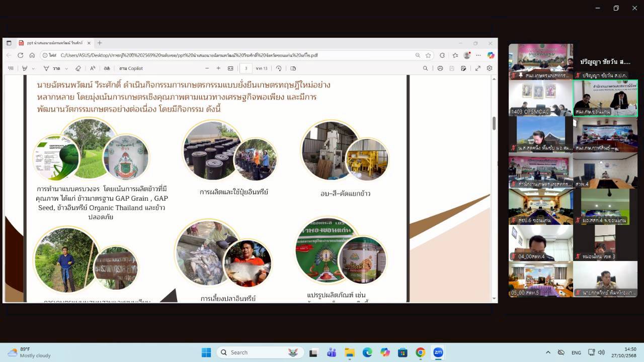Open a new browser tab
The width and height of the screenshot is (644, 362).
(100, 43)
